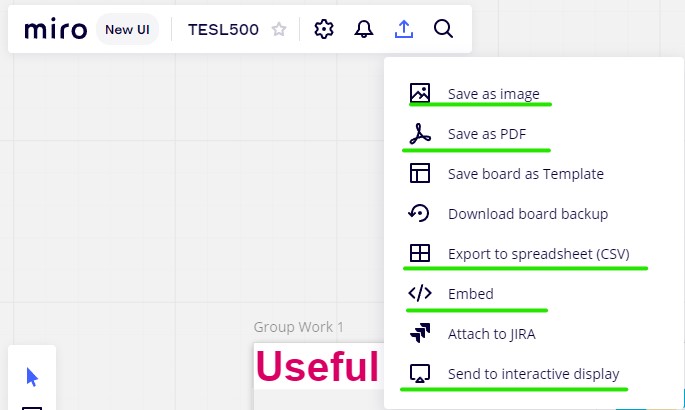Select Send to interactive display
685x410 pixels.
point(533,374)
